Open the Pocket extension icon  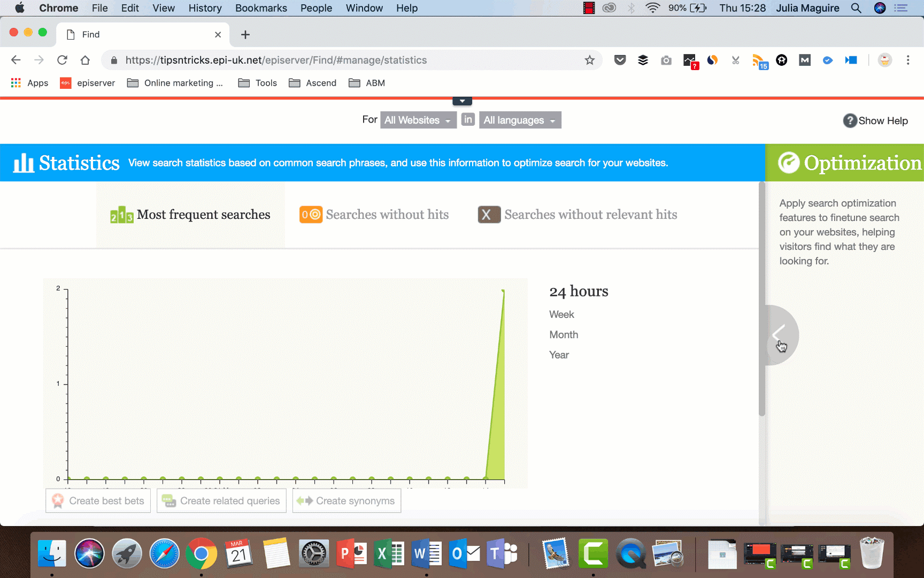click(x=620, y=60)
